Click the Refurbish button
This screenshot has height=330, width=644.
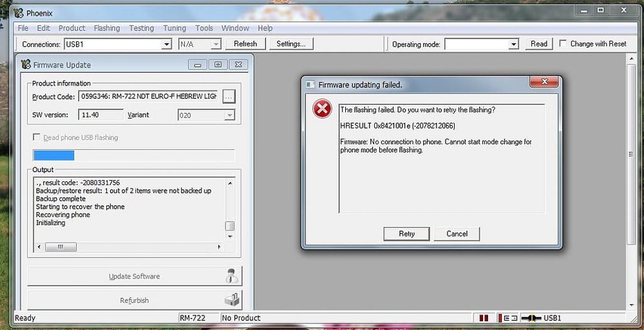[x=135, y=300]
